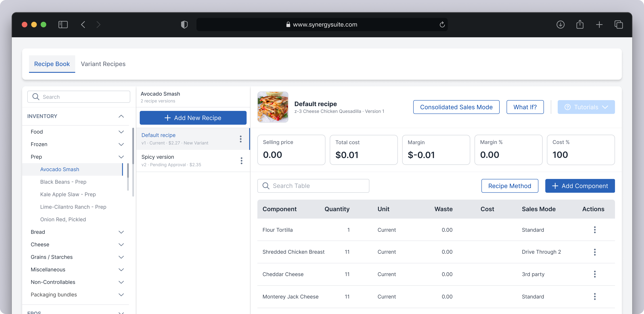Click the Margin % card
Screen dimensions: 644x314
coord(508,150)
